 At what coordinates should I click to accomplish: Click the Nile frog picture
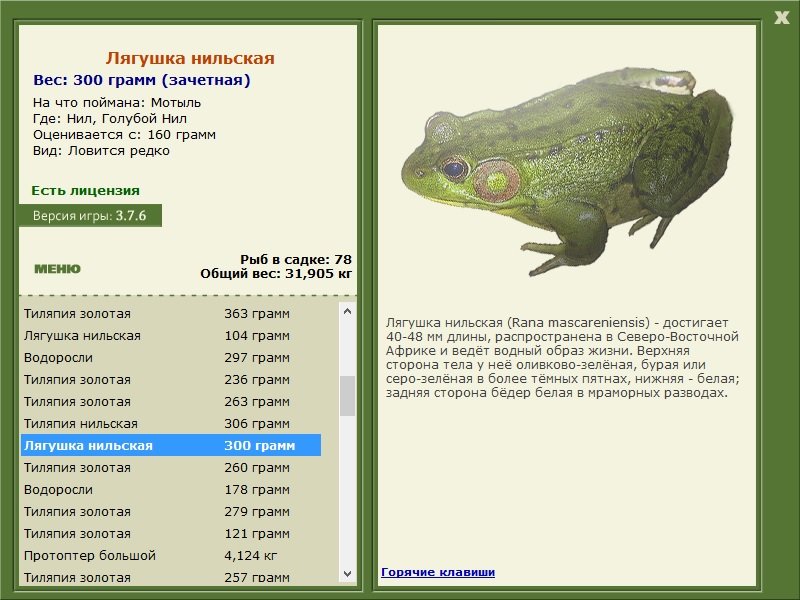(567, 171)
